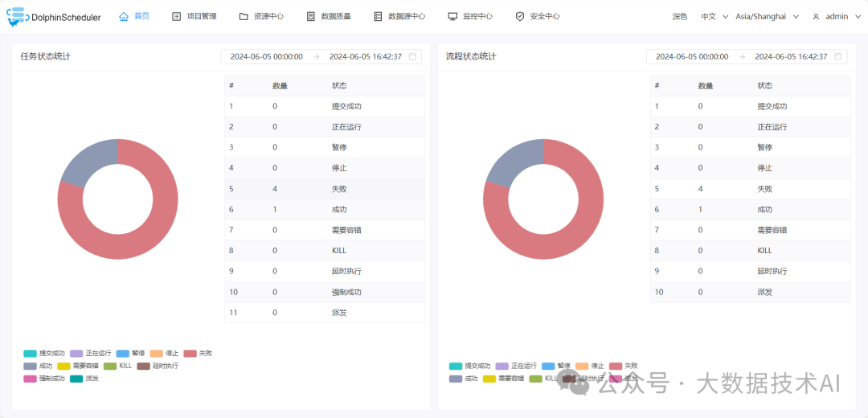The width and height of the screenshot is (868, 418).
Task: Click 数量 column header in task table
Action: (280, 86)
